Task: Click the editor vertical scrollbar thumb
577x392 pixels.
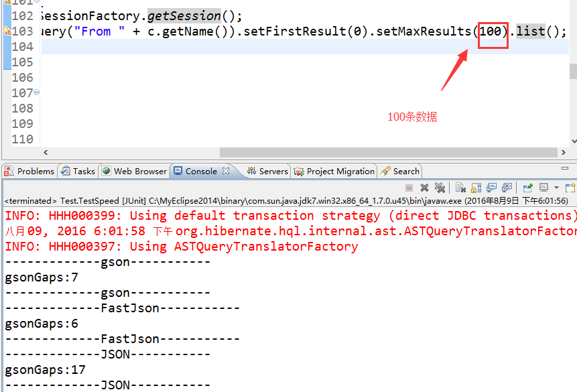Action: tap(574, 71)
